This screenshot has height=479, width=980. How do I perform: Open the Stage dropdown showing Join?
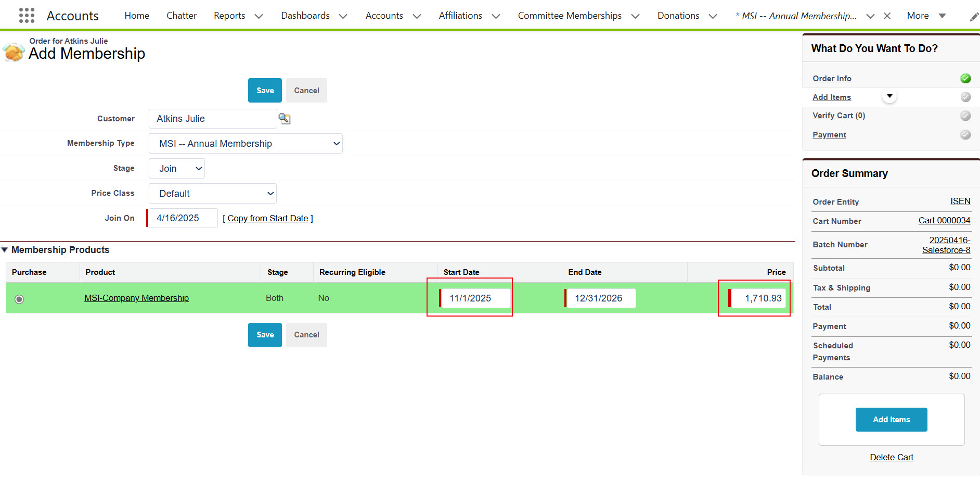click(177, 169)
